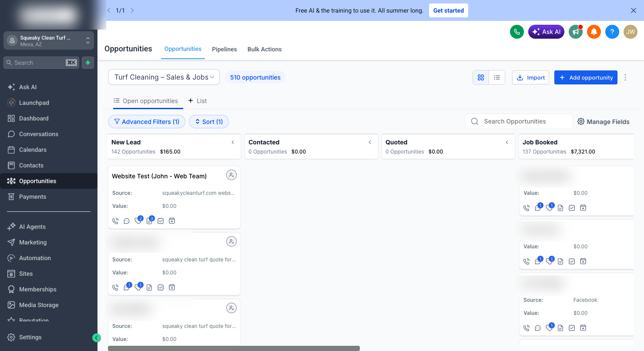Open Turf Cleaning pipeline dropdown
644x351 pixels.
tap(164, 77)
